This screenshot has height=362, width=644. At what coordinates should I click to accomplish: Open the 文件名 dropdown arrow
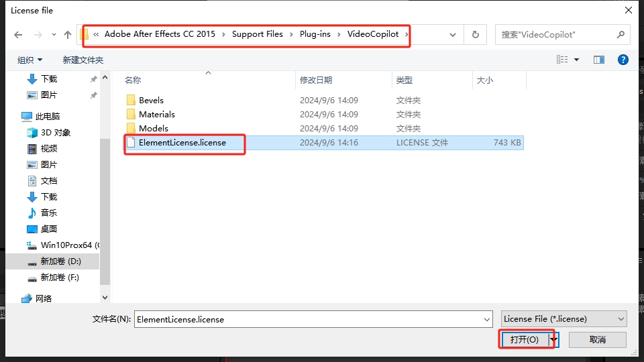coord(487,319)
